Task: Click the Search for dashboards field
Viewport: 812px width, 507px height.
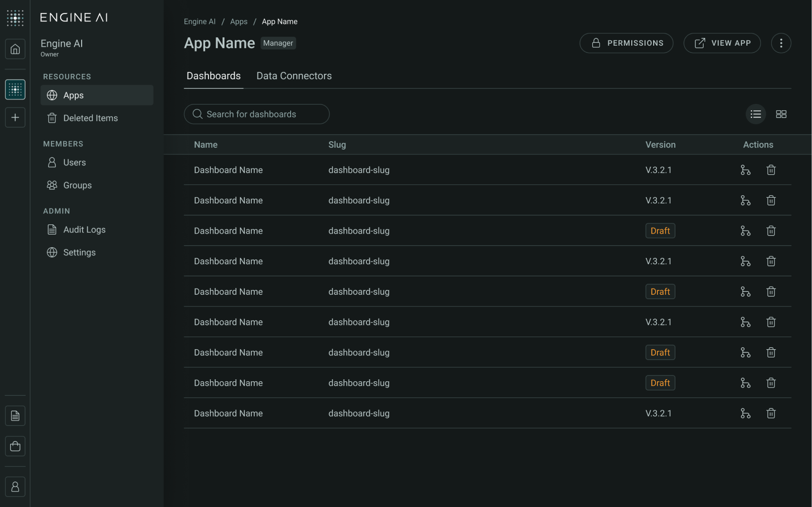Action: [x=257, y=114]
